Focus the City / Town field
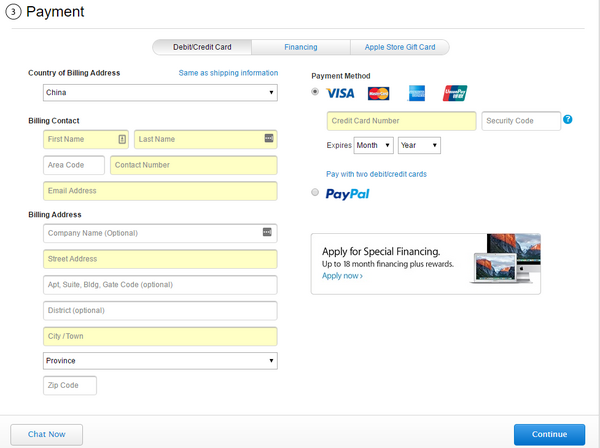 pos(160,336)
